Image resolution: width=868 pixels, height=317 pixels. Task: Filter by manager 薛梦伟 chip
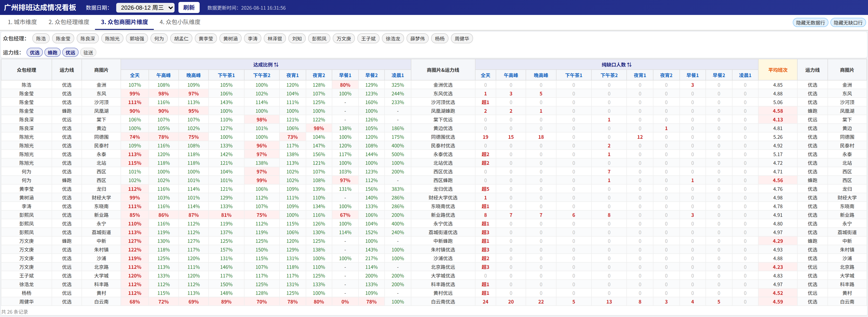(418, 39)
